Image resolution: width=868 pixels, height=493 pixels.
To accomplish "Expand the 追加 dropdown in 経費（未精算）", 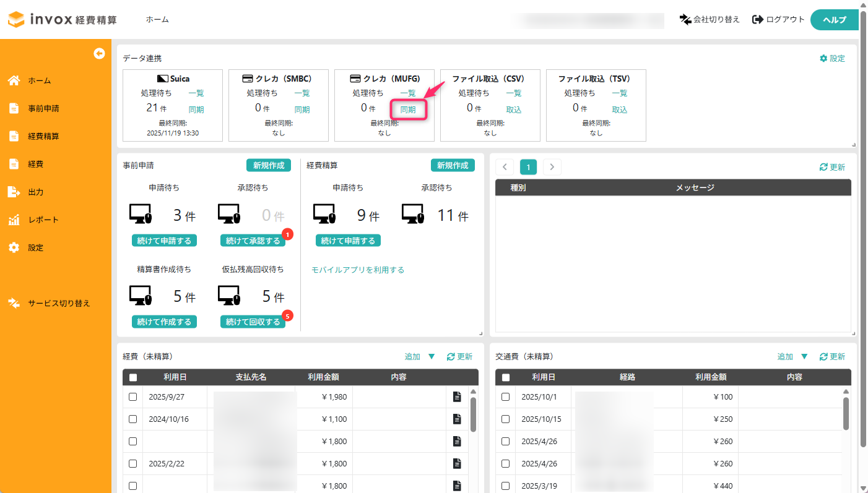I will (432, 357).
